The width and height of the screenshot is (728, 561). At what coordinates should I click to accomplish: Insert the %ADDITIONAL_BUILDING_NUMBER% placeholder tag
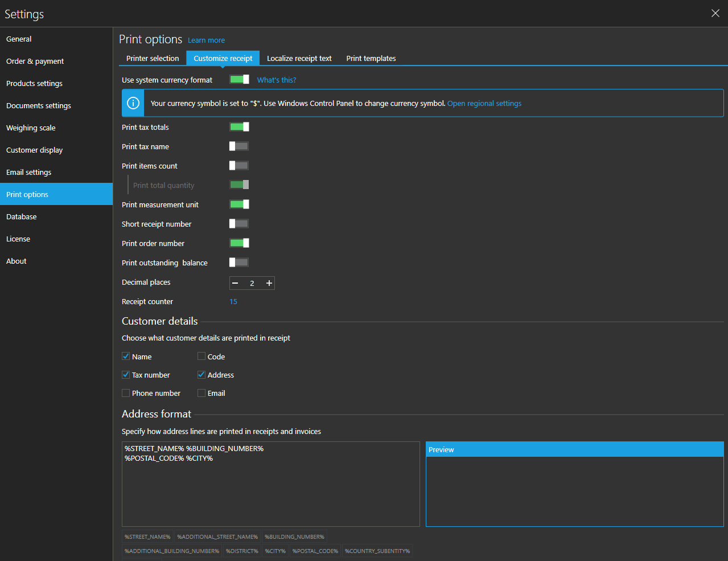172,551
